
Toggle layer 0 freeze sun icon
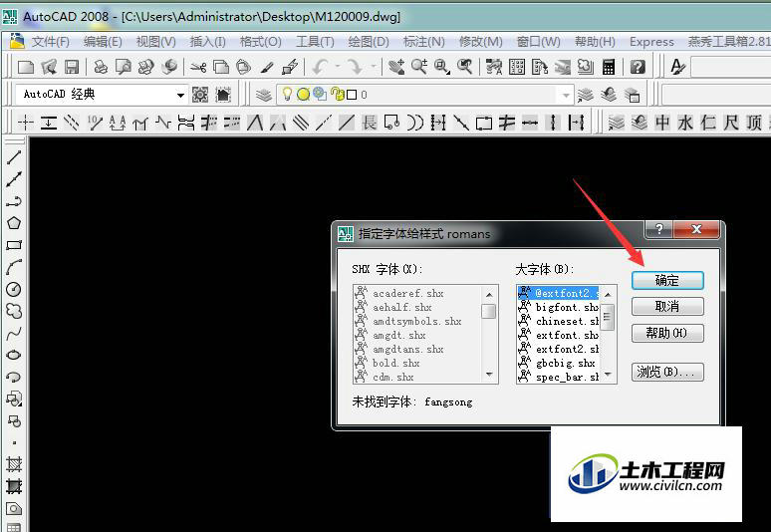point(304,94)
